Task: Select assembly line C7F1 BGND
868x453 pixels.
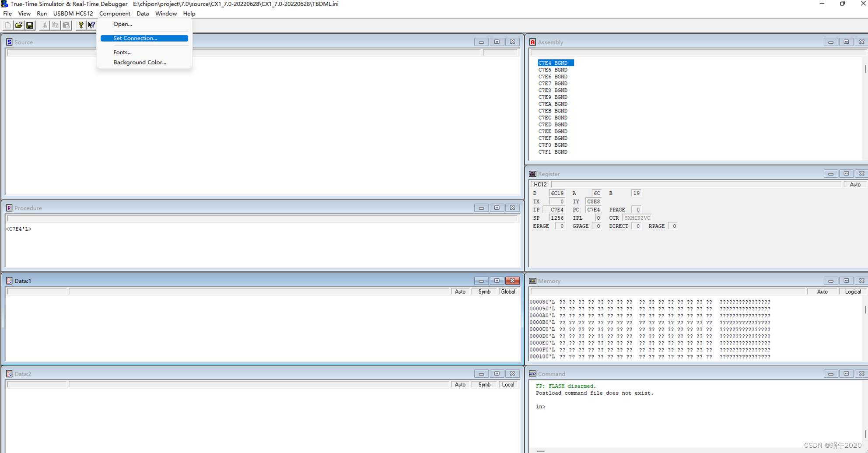Action: point(553,152)
